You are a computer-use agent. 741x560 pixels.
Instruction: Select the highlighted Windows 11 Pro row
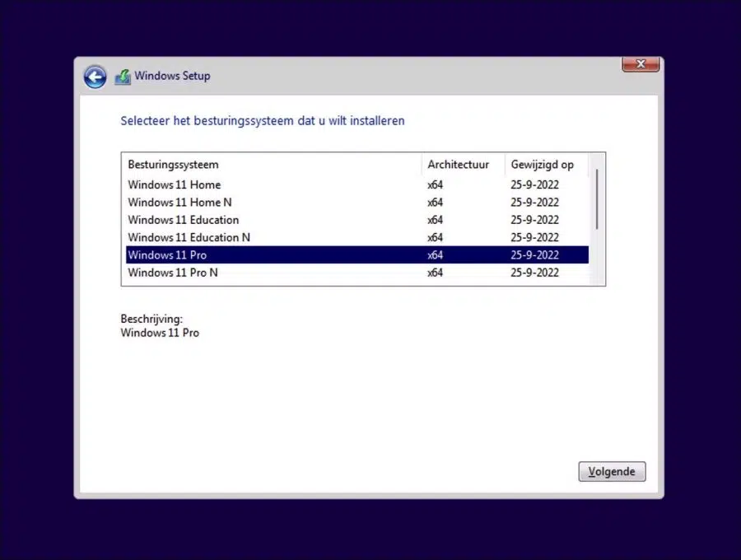tap(357, 254)
